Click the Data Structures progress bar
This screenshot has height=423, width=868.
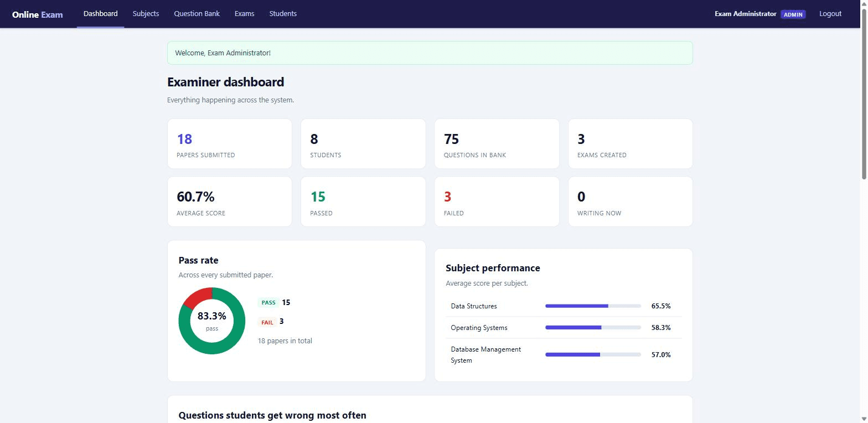click(593, 306)
